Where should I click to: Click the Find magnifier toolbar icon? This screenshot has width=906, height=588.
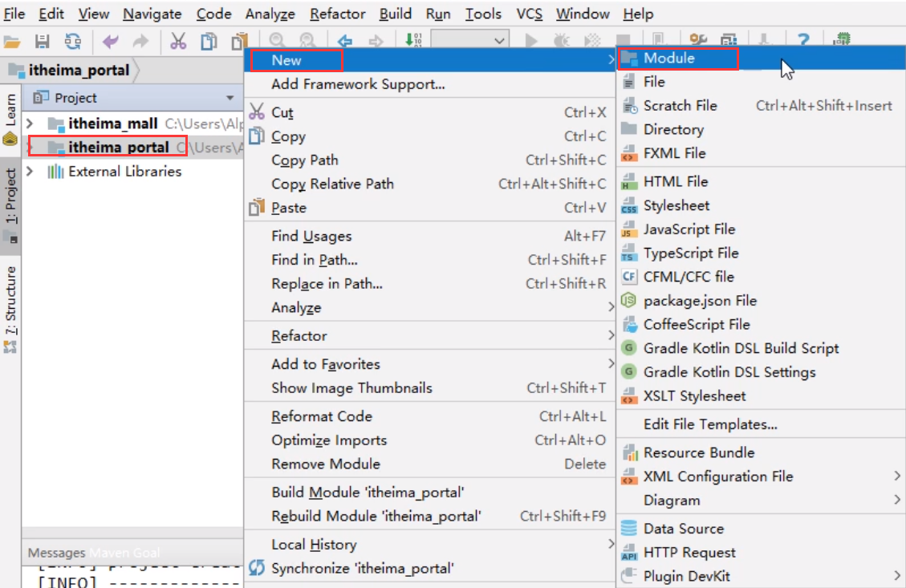point(277,40)
